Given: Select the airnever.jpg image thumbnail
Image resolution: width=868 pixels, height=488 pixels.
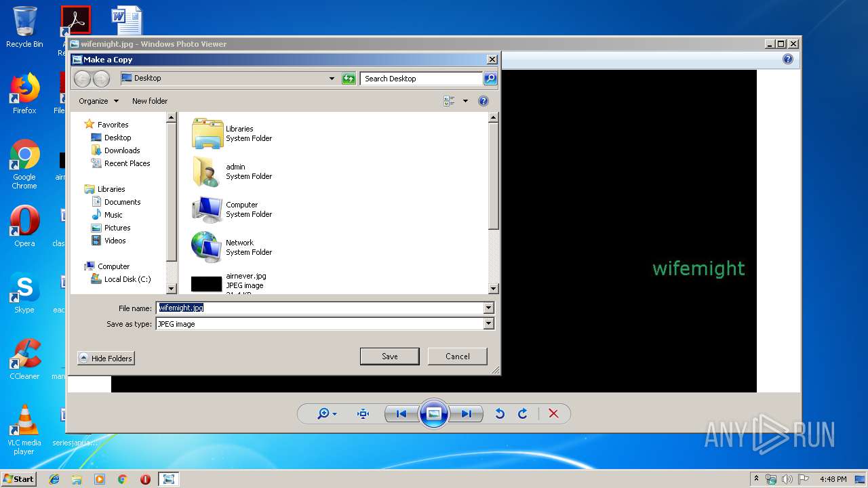Looking at the screenshot, I should coord(207,284).
